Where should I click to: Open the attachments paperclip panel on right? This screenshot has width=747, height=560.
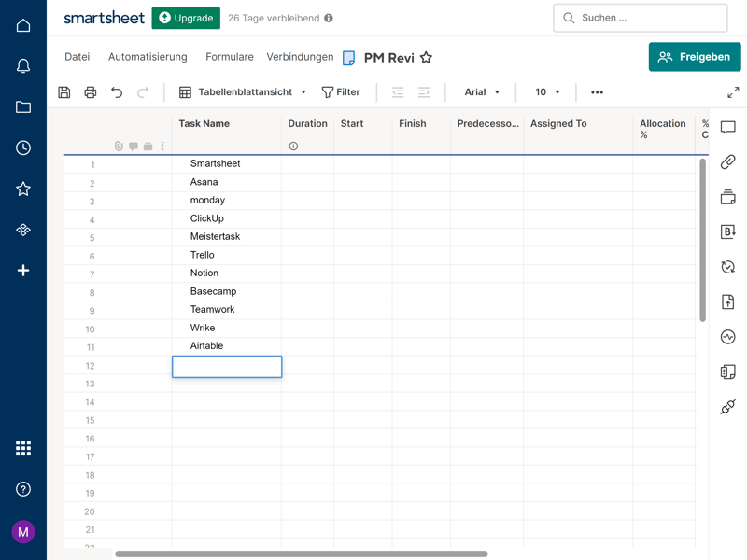point(728,162)
